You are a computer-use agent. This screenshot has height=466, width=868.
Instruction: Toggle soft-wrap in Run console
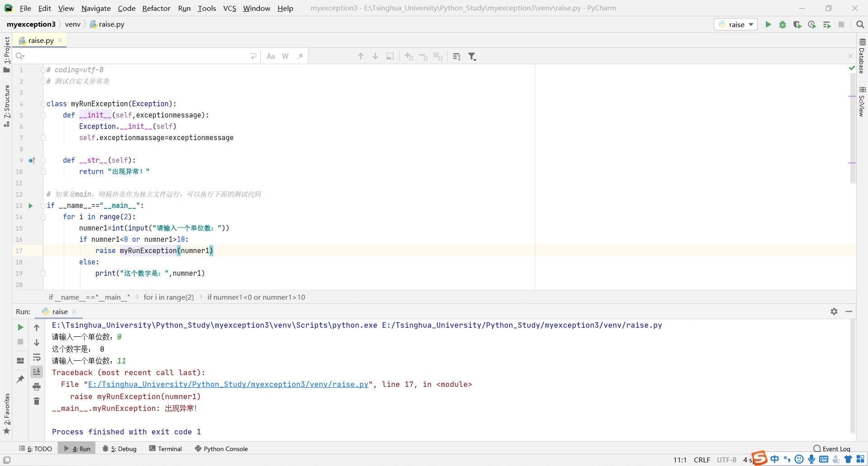(x=37, y=358)
